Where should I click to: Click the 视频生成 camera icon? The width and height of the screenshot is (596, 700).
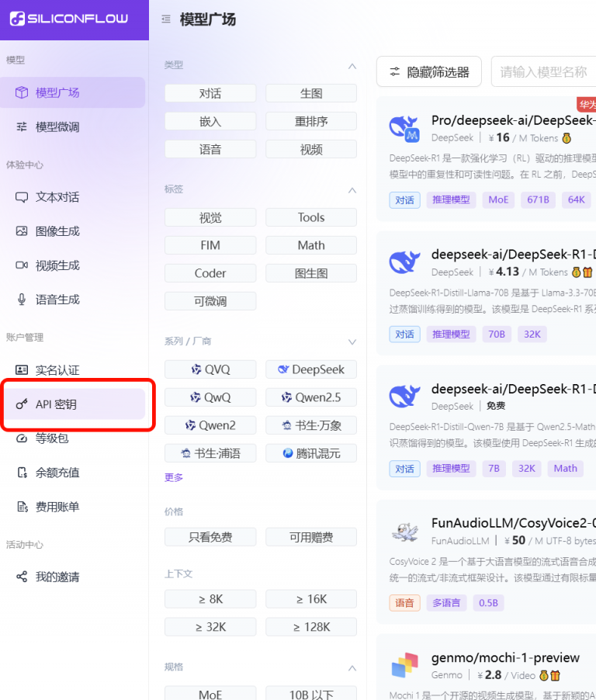[22, 265]
